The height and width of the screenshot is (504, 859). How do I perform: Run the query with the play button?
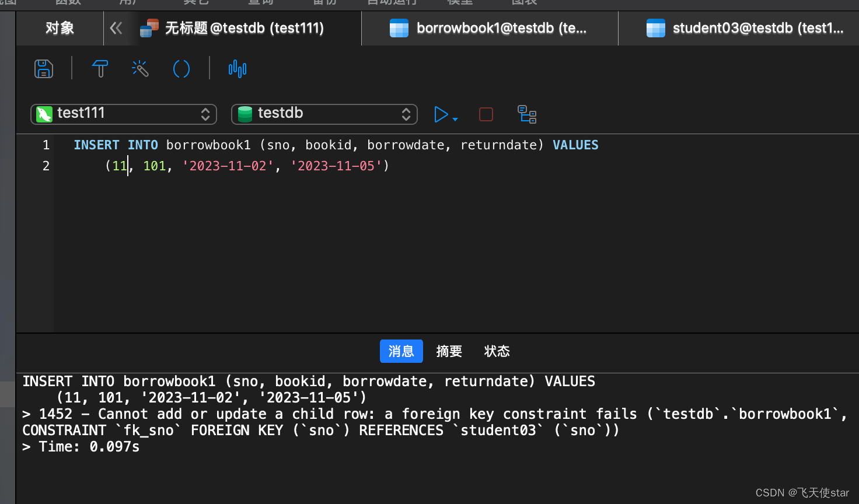click(441, 114)
